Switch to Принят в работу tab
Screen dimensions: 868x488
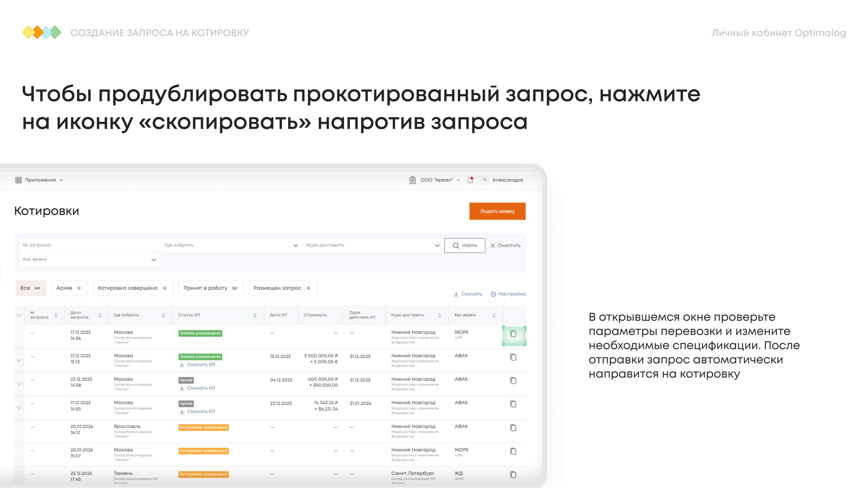[211, 288]
